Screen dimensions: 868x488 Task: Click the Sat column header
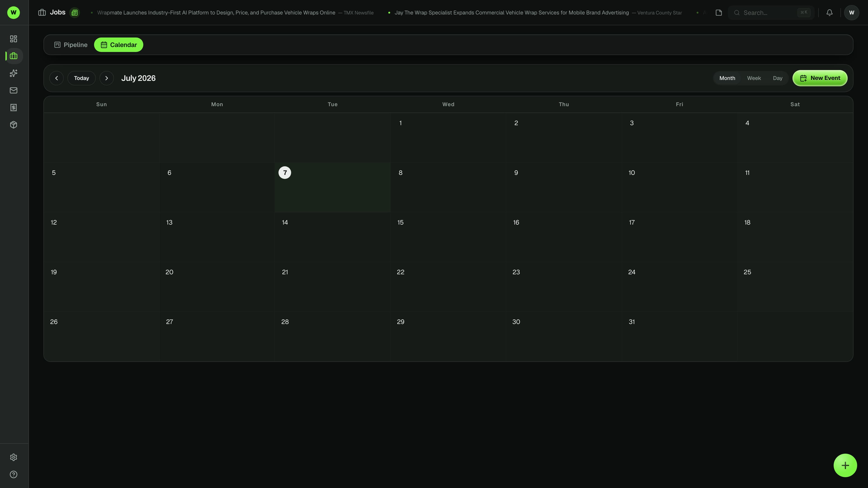[x=795, y=104]
